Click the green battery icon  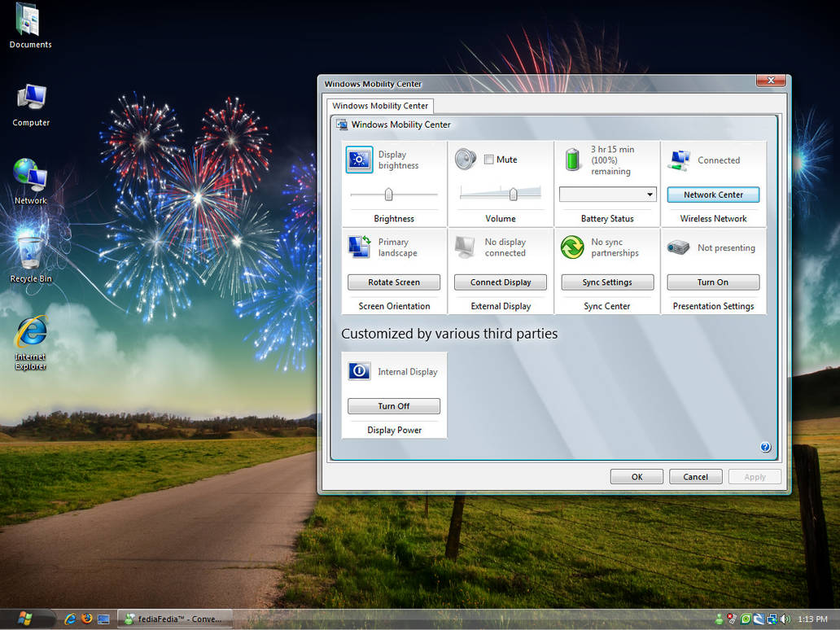(x=572, y=160)
